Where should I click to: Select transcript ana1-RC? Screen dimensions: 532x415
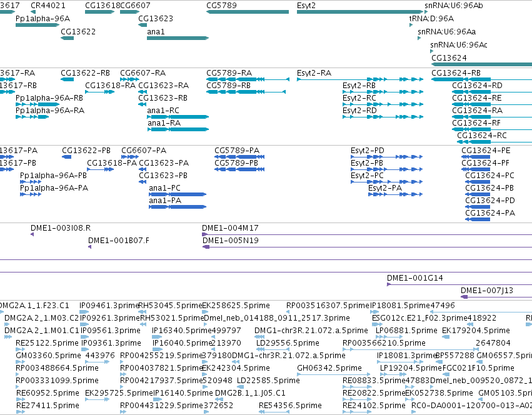coord(163,111)
